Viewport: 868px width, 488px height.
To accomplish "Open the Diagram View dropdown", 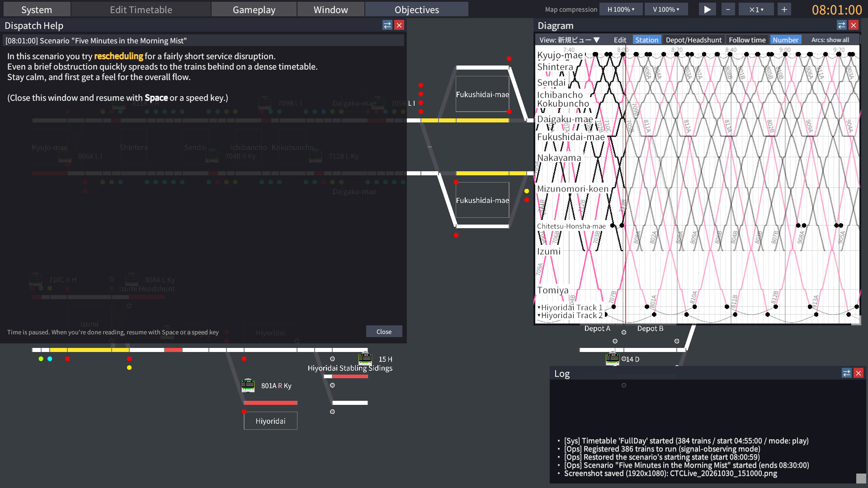I will 570,40.
